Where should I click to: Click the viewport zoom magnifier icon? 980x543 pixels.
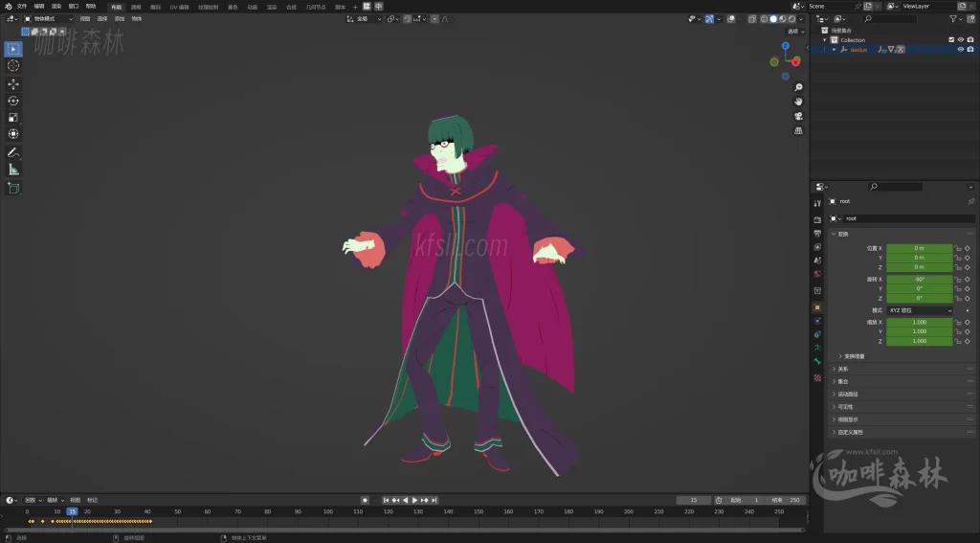[x=798, y=87]
